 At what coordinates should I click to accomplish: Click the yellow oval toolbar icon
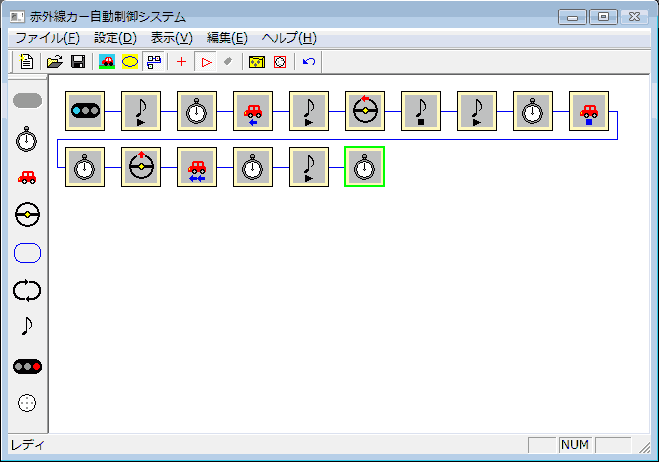click(x=130, y=62)
